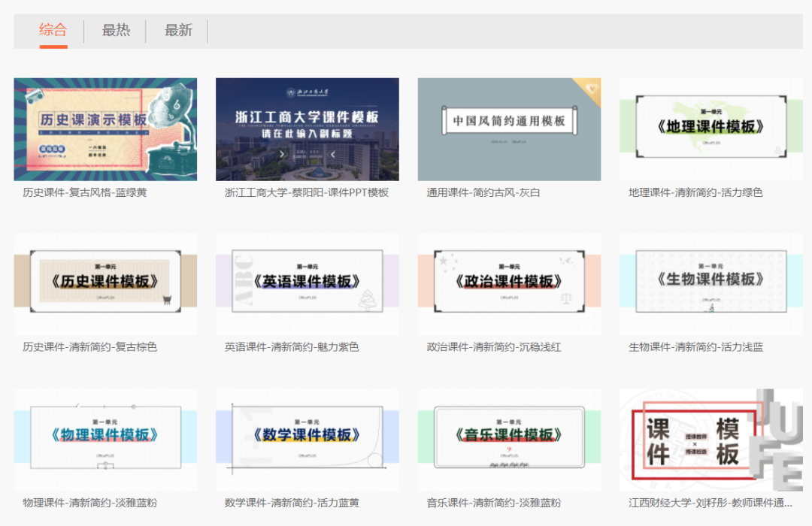Select the 综合 category tab
The width and height of the screenshot is (812, 526).
point(53,31)
